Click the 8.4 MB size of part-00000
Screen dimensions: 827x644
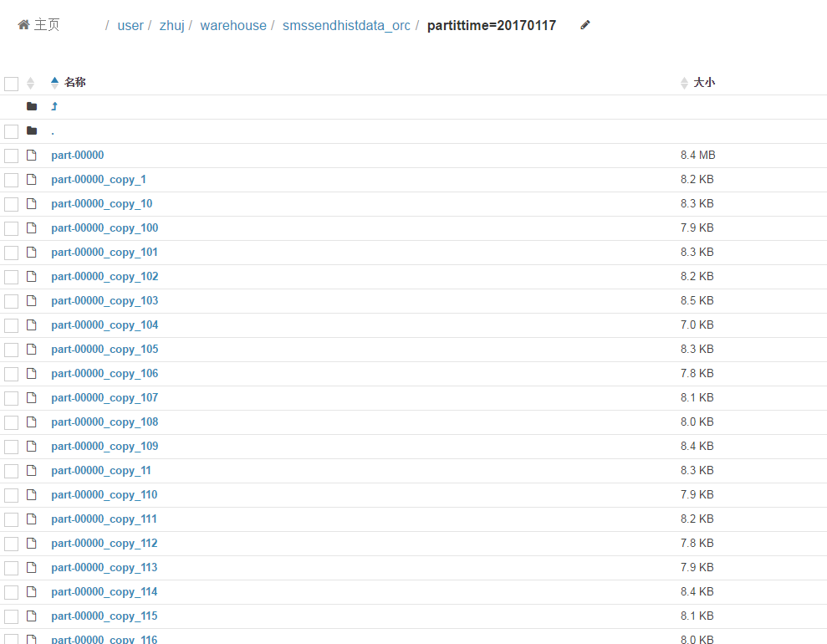(x=697, y=155)
